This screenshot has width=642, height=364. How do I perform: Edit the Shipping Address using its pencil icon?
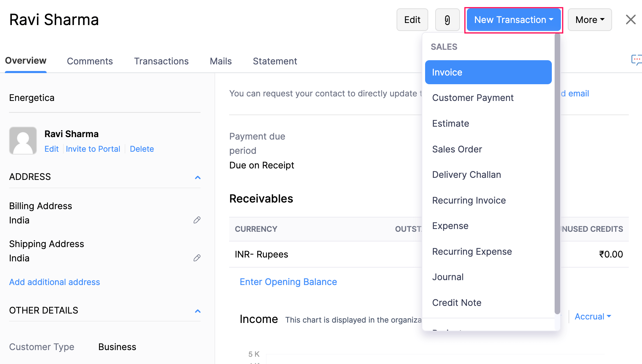point(197,258)
